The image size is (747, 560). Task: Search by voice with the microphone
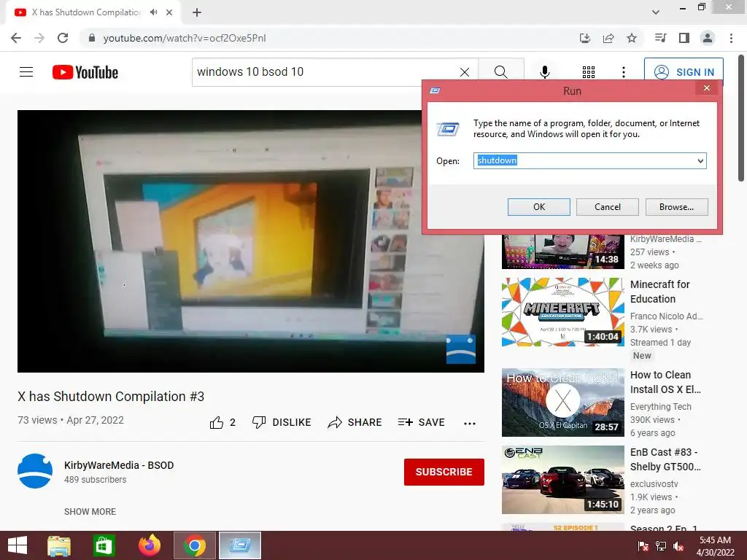544,72
